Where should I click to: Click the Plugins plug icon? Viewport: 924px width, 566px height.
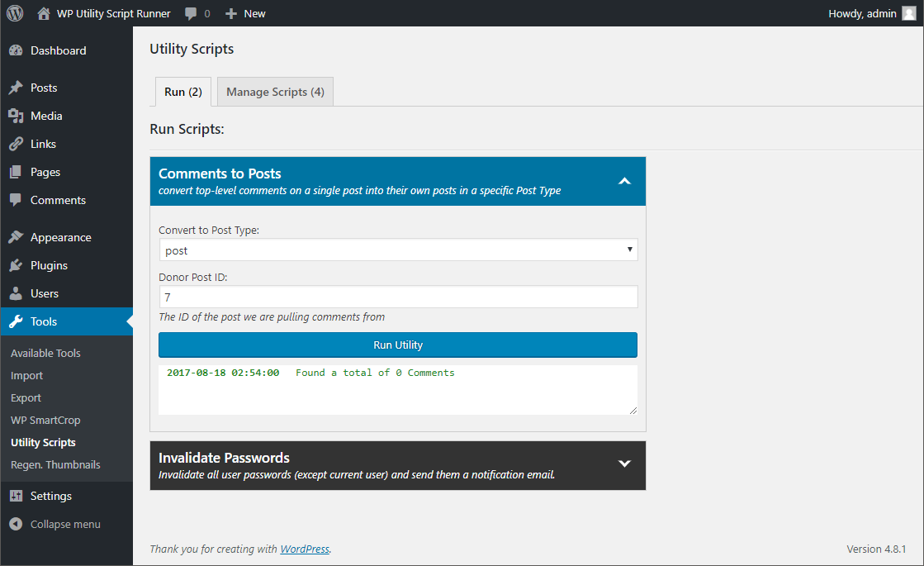point(16,265)
